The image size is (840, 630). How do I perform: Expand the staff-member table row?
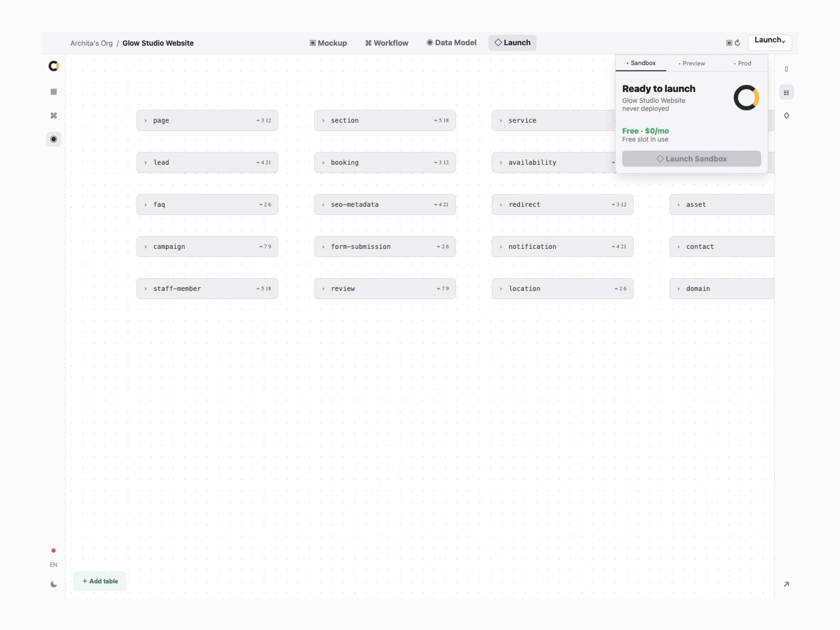click(x=207, y=289)
